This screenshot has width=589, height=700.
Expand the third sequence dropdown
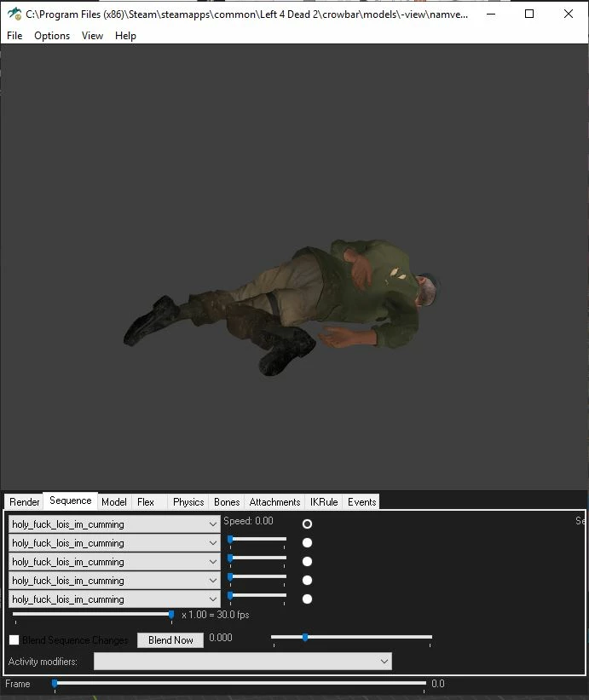[114, 562]
